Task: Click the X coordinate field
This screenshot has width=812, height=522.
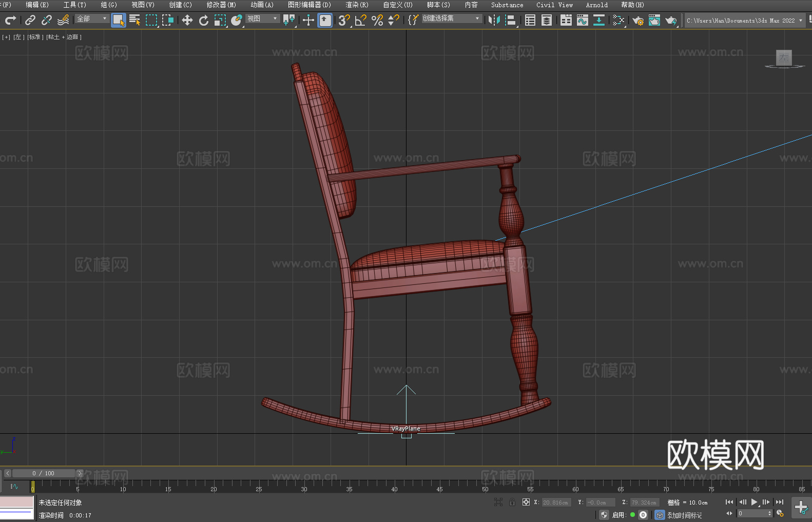Action: (x=556, y=502)
